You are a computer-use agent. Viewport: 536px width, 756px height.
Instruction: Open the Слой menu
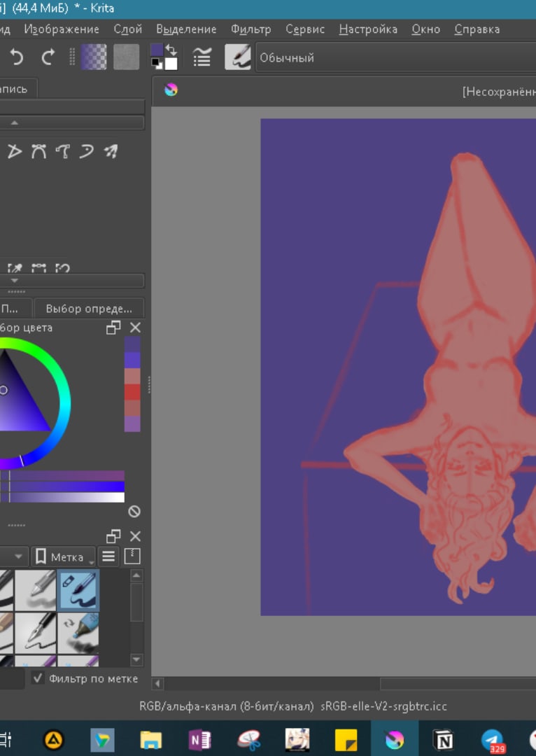(x=128, y=29)
